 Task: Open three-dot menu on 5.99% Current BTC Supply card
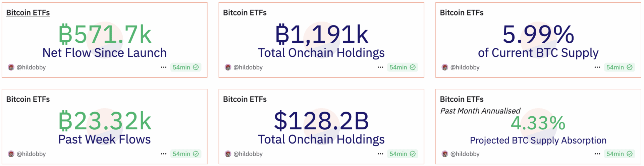[597, 67]
